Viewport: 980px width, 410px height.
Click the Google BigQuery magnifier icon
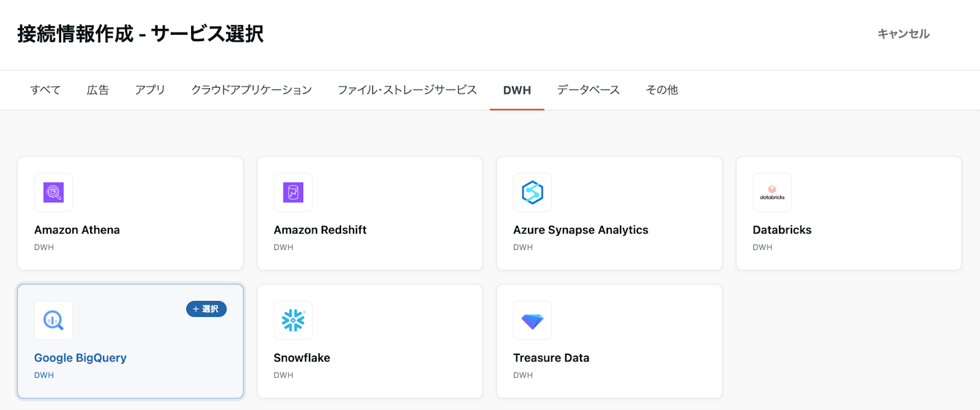(x=53, y=320)
